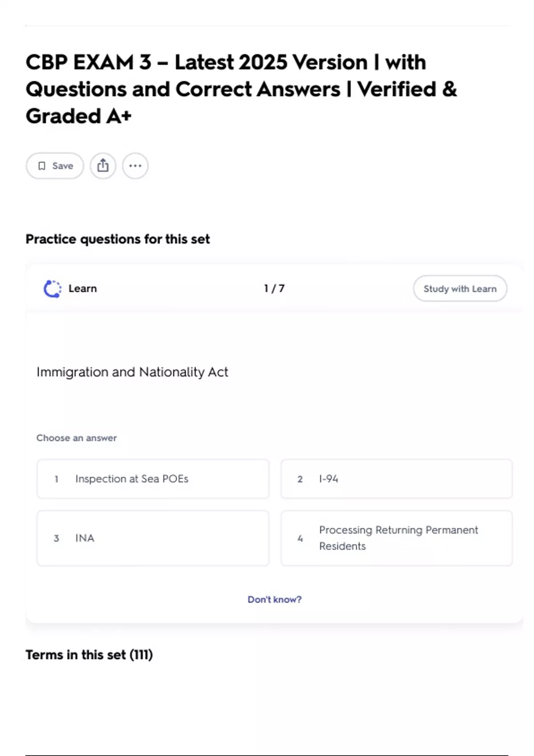Image resolution: width=534 pixels, height=756 pixels.
Task: Pick INA as the answer
Action: pyautogui.click(x=153, y=538)
